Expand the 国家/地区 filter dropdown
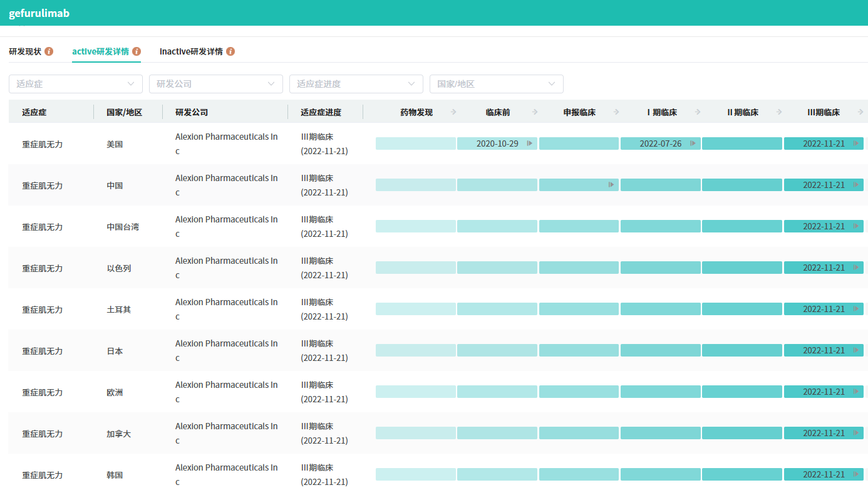 (497, 84)
